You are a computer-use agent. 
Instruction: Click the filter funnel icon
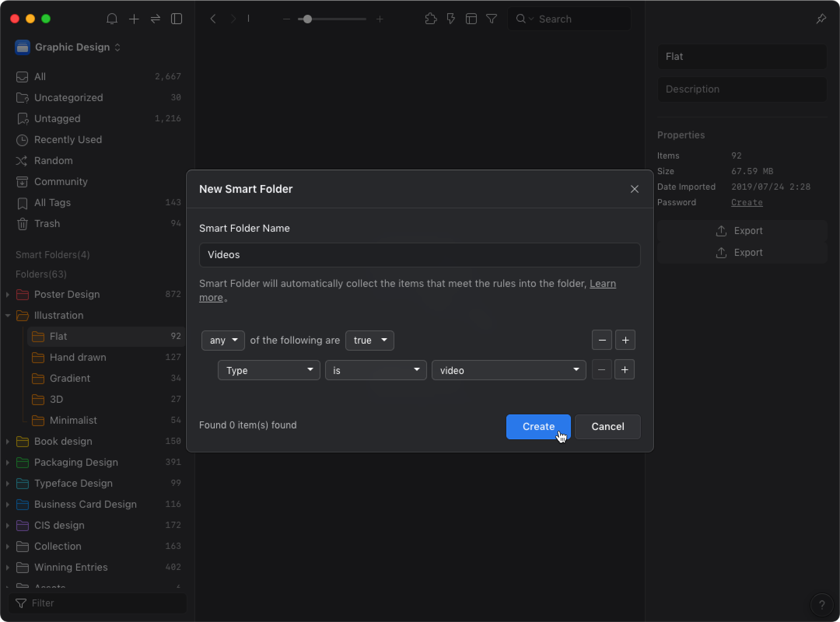click(x=492, y=19)
